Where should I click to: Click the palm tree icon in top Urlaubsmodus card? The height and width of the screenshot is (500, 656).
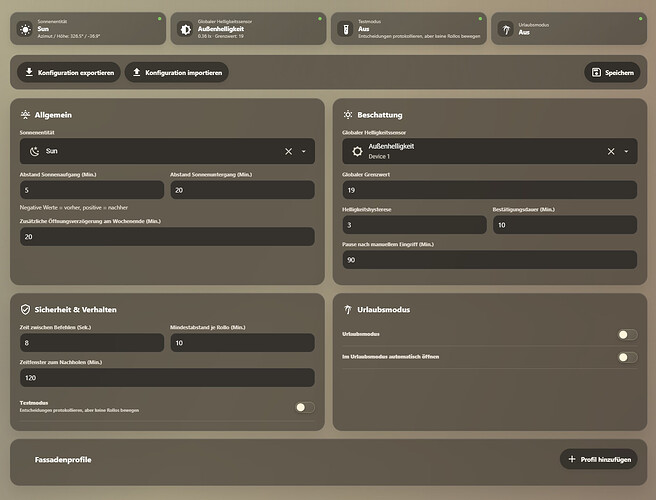click(506, 29)
